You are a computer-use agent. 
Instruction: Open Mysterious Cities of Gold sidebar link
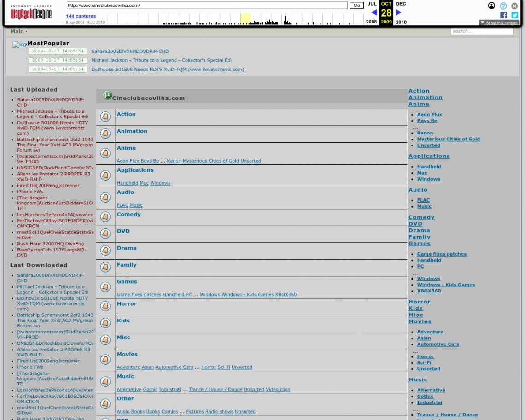pyautogui.click(x=449, y=139)
